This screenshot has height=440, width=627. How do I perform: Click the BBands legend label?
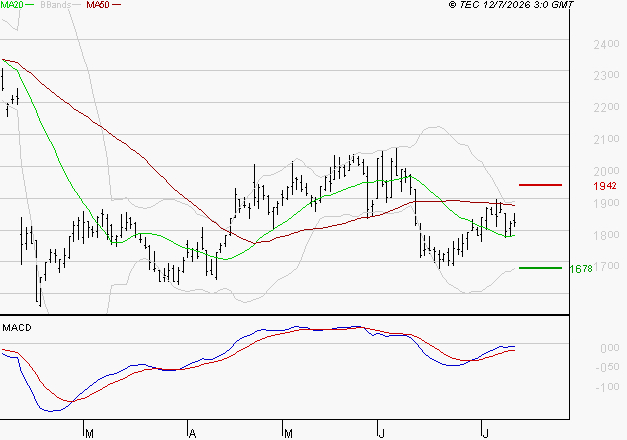[55, 5]
